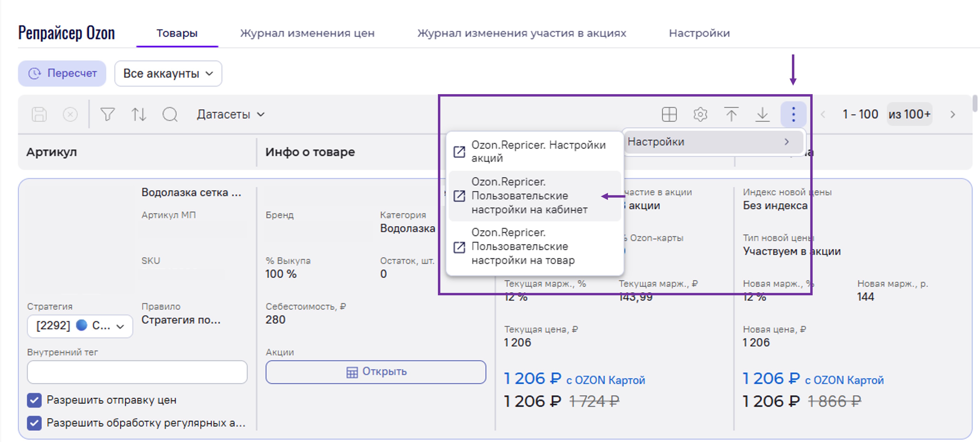The image size is (980, 442).
Task: Click the gear settings icon in toolbar
Action: coord(700,114)
